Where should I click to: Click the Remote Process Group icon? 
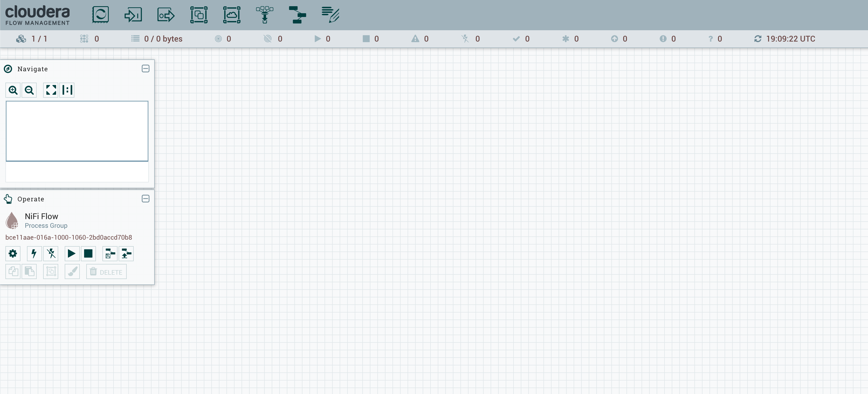[x=231, y=15]
